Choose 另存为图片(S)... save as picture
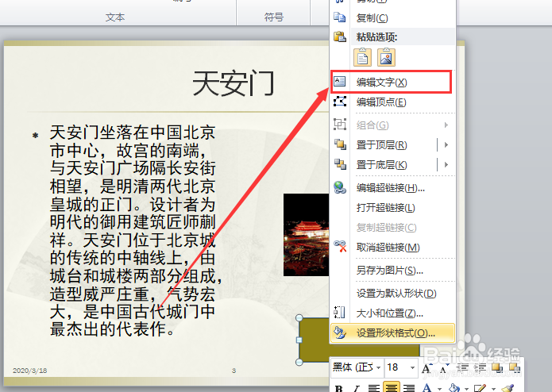This screenshot has height=392, width=552. click(392, 271)
